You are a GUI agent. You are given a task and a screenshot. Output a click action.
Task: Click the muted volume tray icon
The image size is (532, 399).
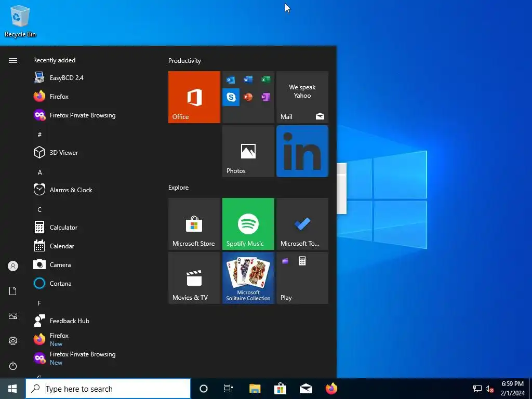[x=489, y=389]
